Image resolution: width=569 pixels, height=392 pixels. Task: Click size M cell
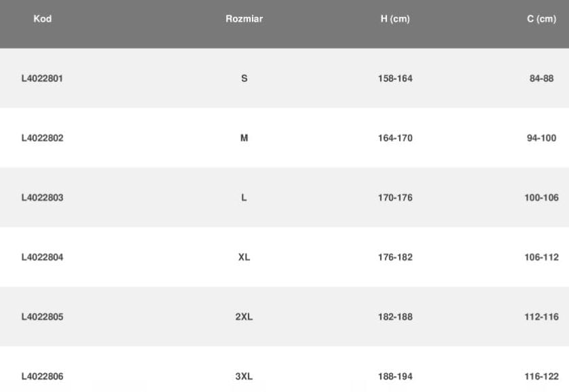coord(244,138)
